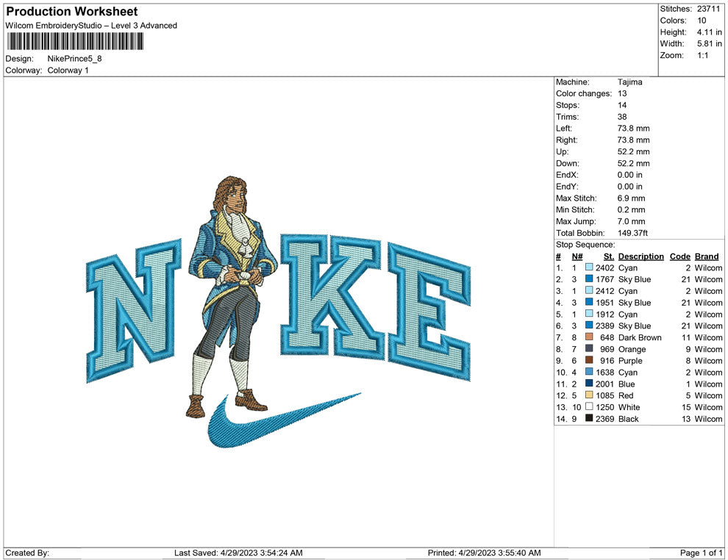Click the Brand column header
This screenshot has width=728, height=560.
coord(707,256)
